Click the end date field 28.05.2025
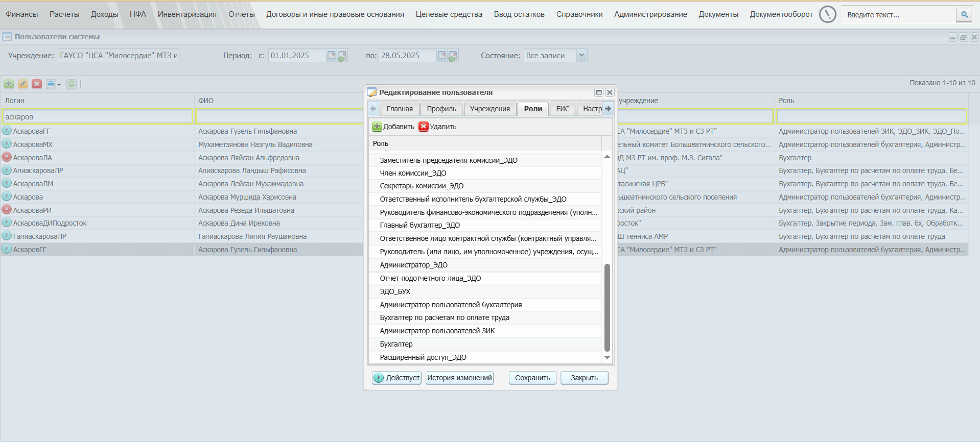Image resolution: width=980 pixels, height=442 pixels. (408, 56)
